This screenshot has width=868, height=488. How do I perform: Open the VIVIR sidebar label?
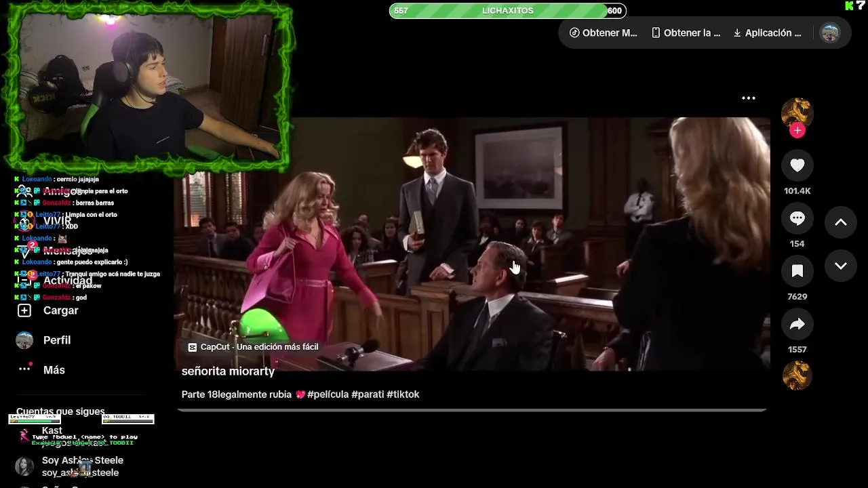click(x=58, y=221)
